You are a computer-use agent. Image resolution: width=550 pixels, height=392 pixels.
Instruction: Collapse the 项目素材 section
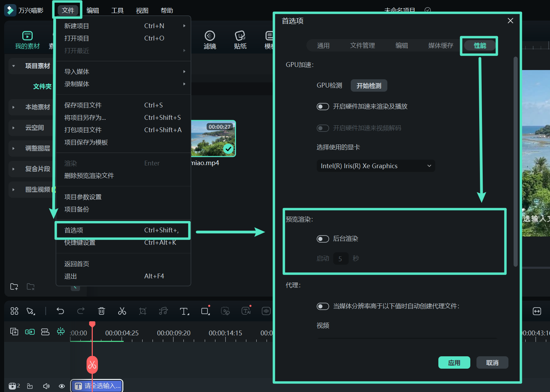14,66
